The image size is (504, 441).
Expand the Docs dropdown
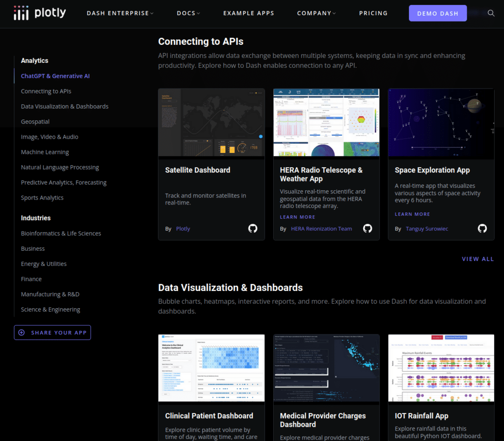189,13
